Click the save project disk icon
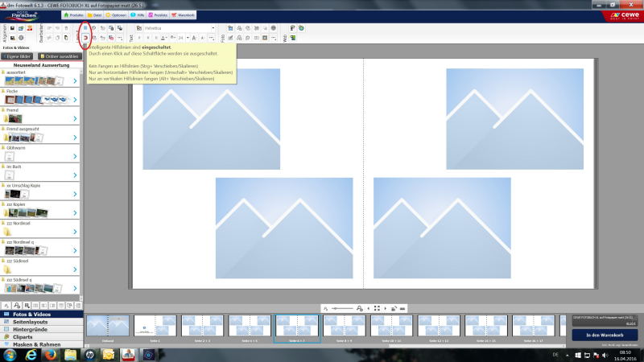Viewport: 644px width, 362px height. [12, 28]
